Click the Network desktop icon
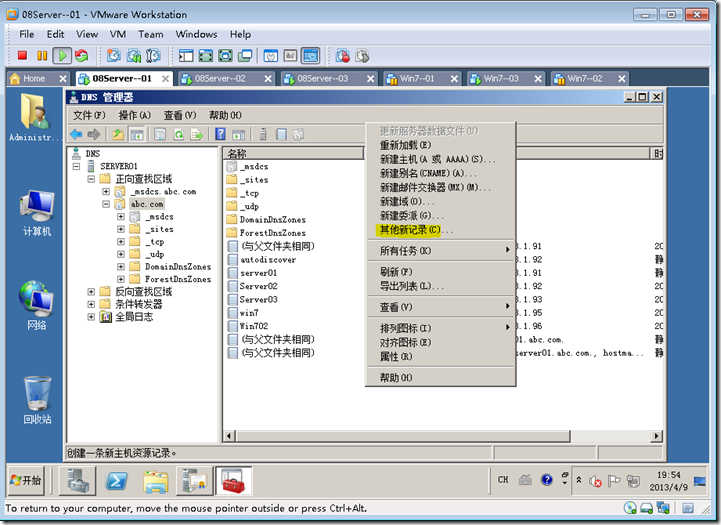Image resolution: width=721 pixels, height=525 pixels. 36,306
